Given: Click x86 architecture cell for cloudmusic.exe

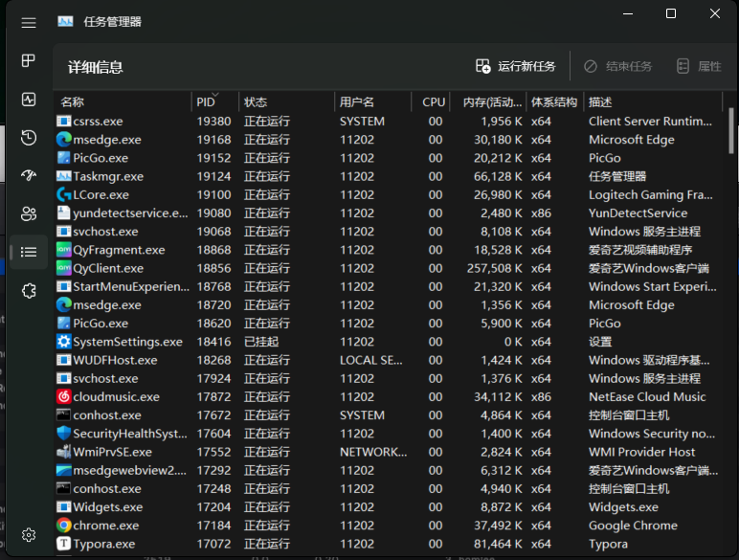Looking at the screenshot, I should point(541,397).
